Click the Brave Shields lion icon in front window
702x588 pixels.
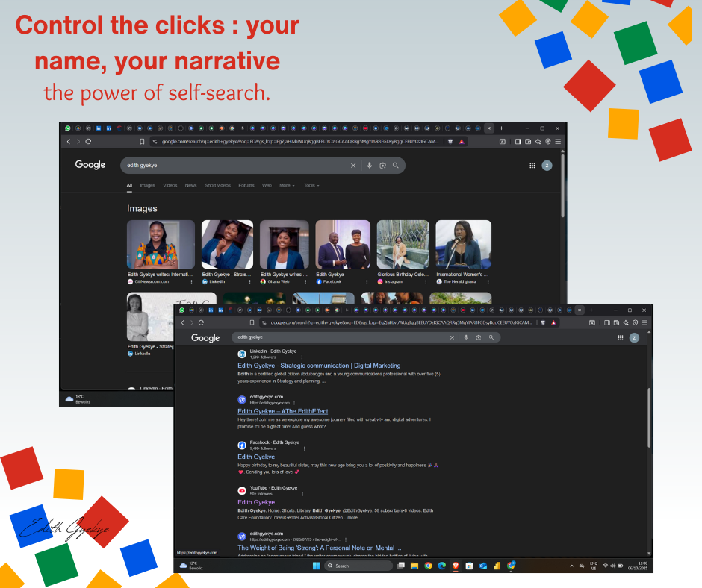[x=541, y=322]
